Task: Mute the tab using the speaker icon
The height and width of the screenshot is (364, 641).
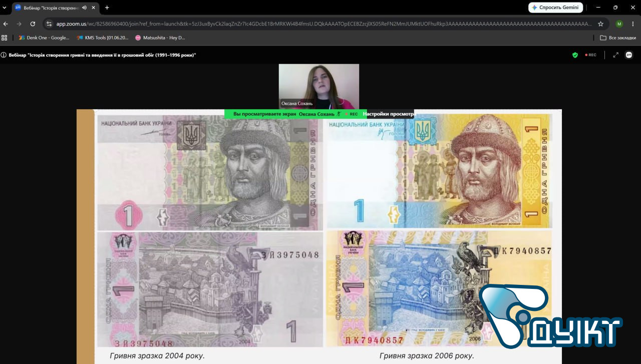Action: click(84, 8)
